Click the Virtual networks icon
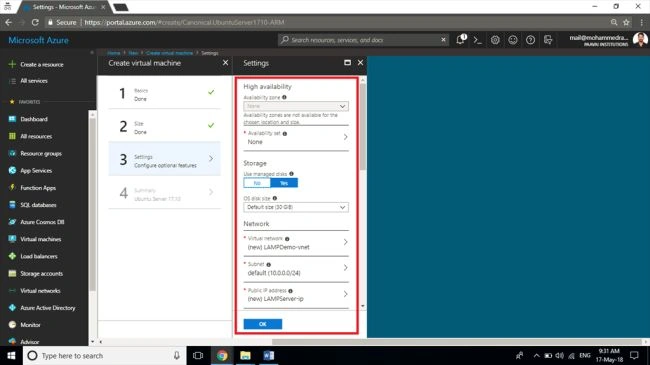 click(x=12, y=290)
